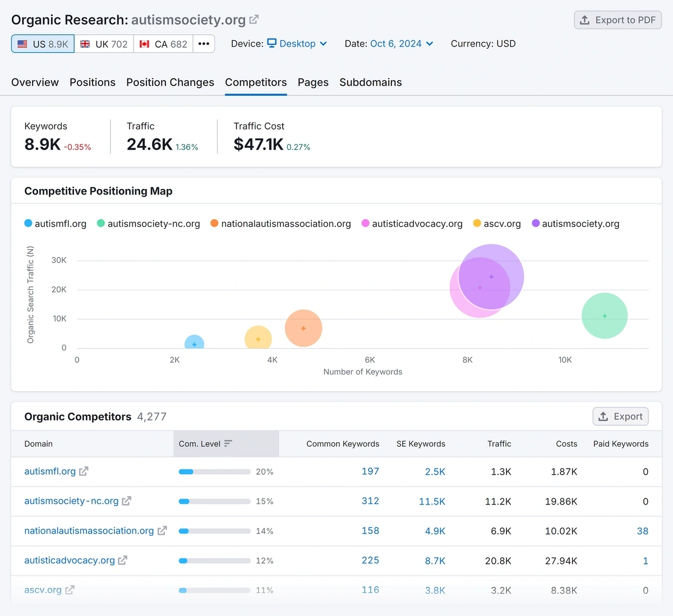Viewport: 673px width, 616px height.
Task: Open the ascv.org domain link
Action: [43, 590]
